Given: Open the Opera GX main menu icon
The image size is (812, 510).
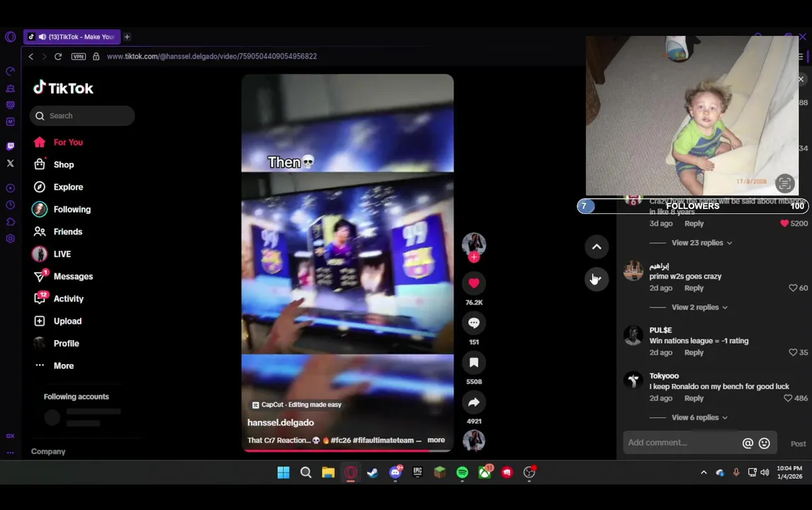Looking at the screenshot, I should coord(11,37).
